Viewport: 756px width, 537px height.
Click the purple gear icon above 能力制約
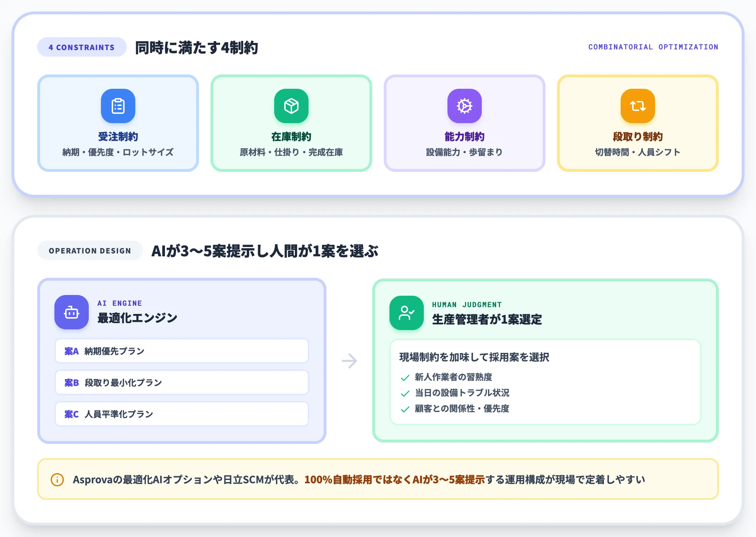click(465, 106)
